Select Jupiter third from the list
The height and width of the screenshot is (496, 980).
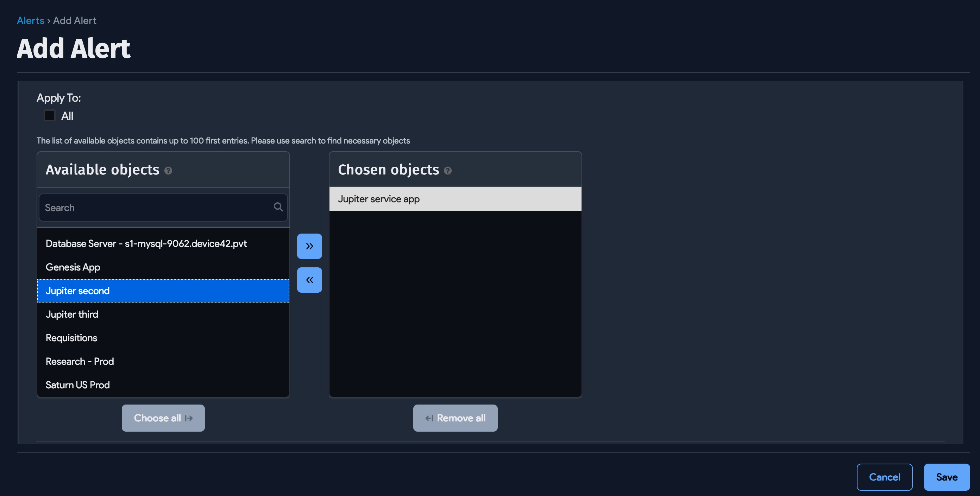[71, 314]
